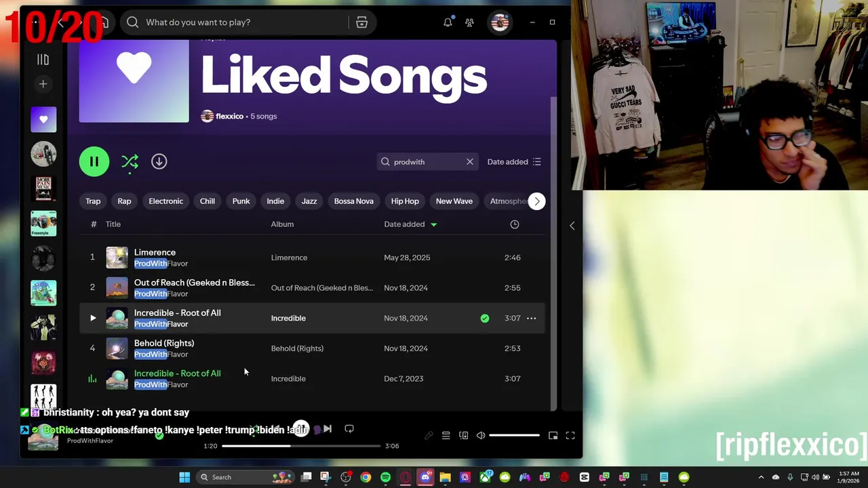Screen dimensions: 868x488
Task: Open File Explorer from the taskbar
Action: pyautogui.click(x=445, y=477)
